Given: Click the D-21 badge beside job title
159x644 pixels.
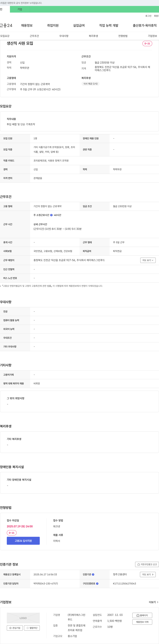Looking at the screenshot, I should point(147,44).
